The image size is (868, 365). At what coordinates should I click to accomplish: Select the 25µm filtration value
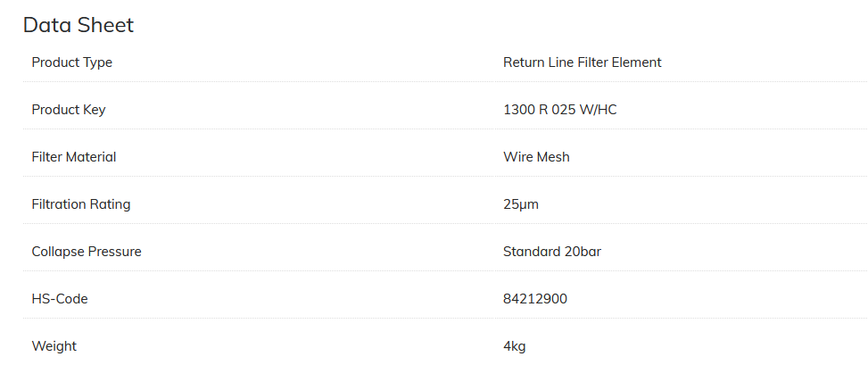[x=521, y=204]
